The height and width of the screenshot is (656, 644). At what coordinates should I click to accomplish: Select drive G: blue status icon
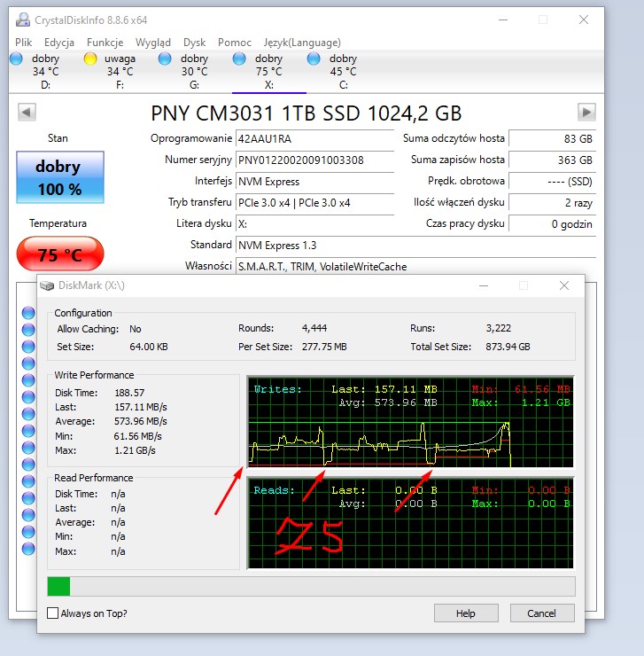click(165, 59)
